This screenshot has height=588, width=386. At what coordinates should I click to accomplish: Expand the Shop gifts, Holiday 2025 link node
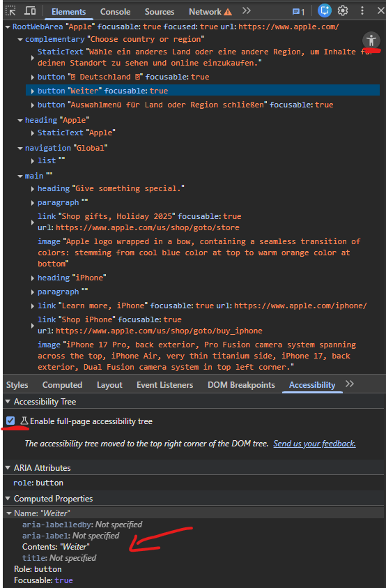click(x=33, y=222)
